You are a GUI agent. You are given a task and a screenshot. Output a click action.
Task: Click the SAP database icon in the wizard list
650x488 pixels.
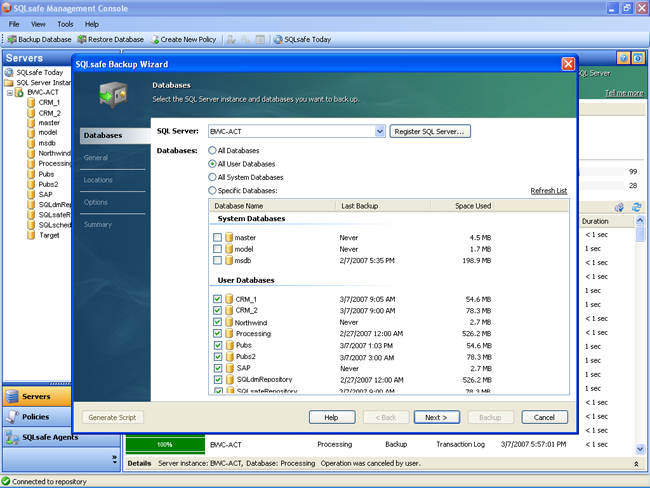click(x=230, y=368)
